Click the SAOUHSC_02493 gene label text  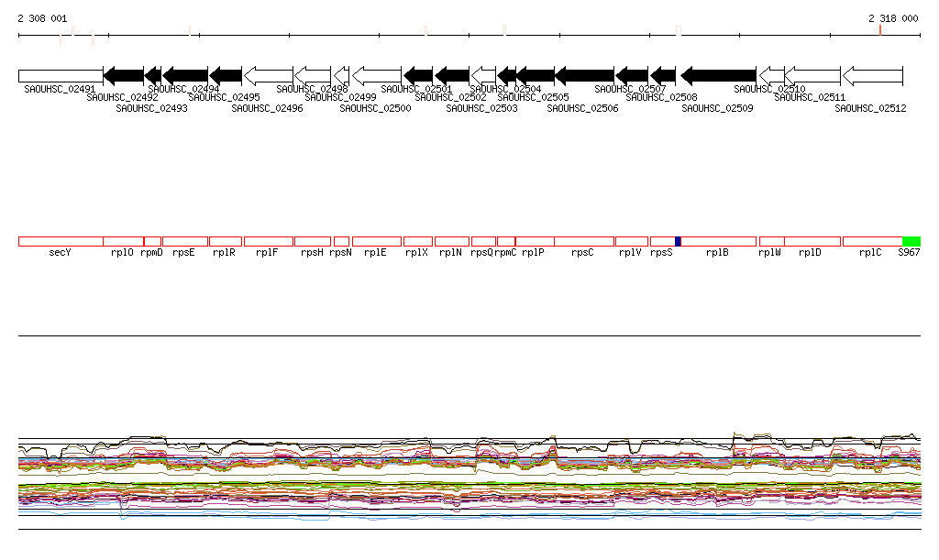(x=151, y=108)
